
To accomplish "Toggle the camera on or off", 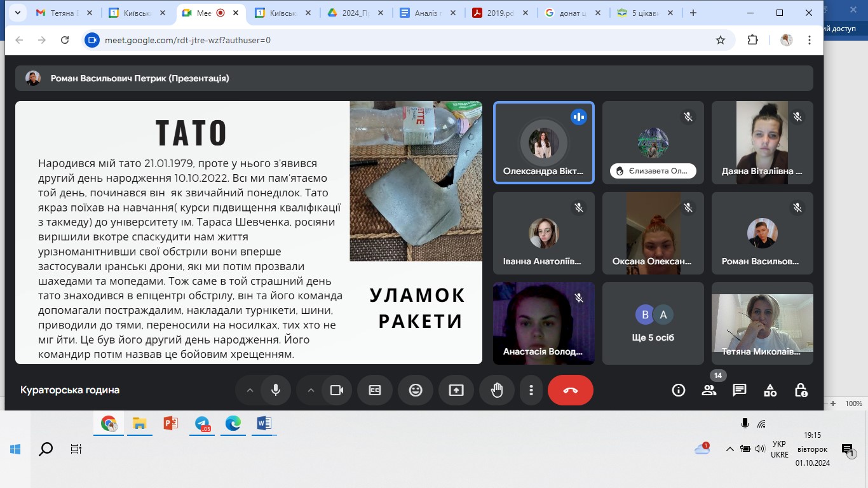I will [x=337, y=390].
